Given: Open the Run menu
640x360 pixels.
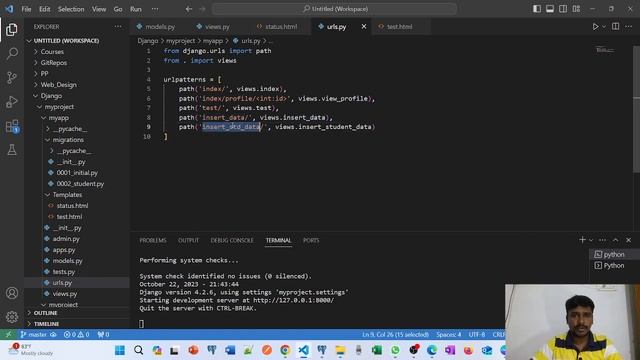Looking at the screenshot, I should pyautogui.click(x=136, y=9).
